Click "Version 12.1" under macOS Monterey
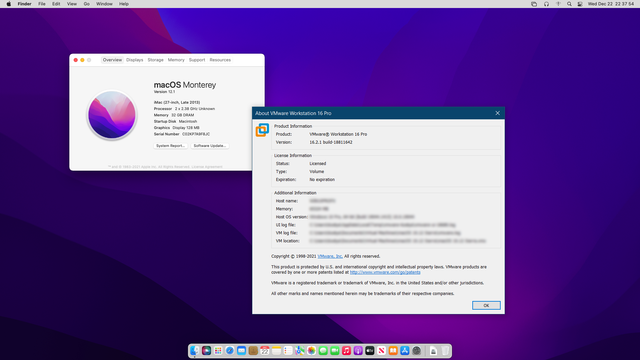Screen dimensions: 640x360 click(x=164, y=92)
